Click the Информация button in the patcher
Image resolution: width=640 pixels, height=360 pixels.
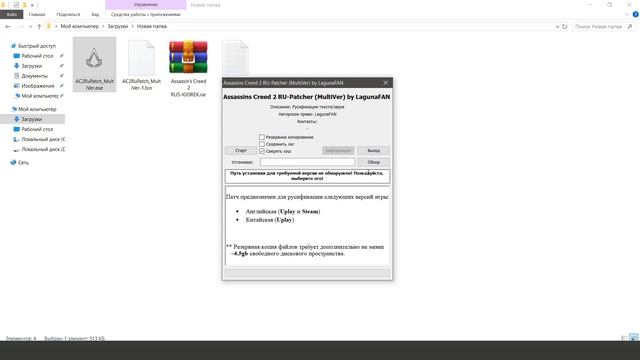(338, 151)
